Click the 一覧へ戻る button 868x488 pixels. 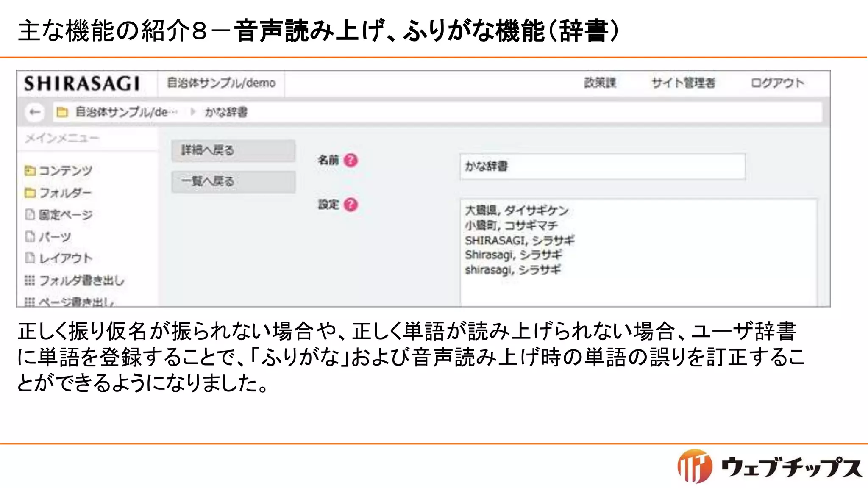coord(234,182)
